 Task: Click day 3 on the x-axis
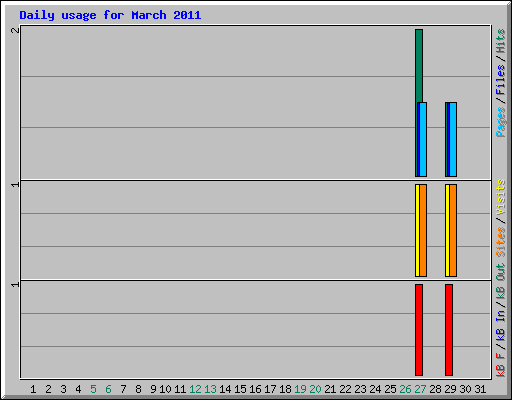point(63,389)
